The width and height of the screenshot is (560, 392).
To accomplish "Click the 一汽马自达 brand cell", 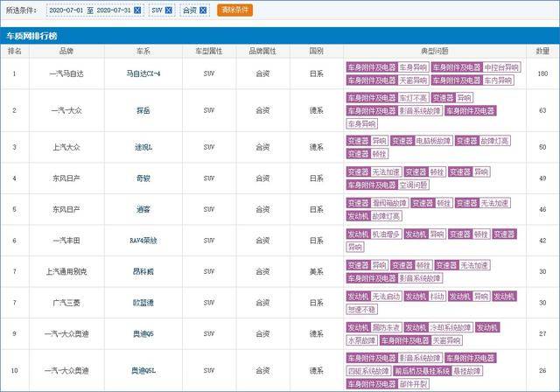I will pos(66,73).
